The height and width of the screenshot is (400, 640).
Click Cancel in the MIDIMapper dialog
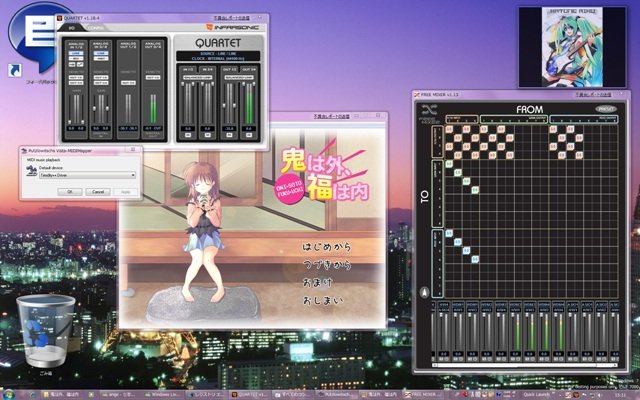click(97, 190)
